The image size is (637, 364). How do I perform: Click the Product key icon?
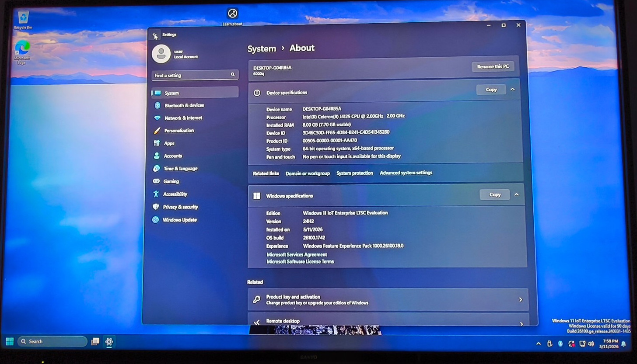point(257,300)
